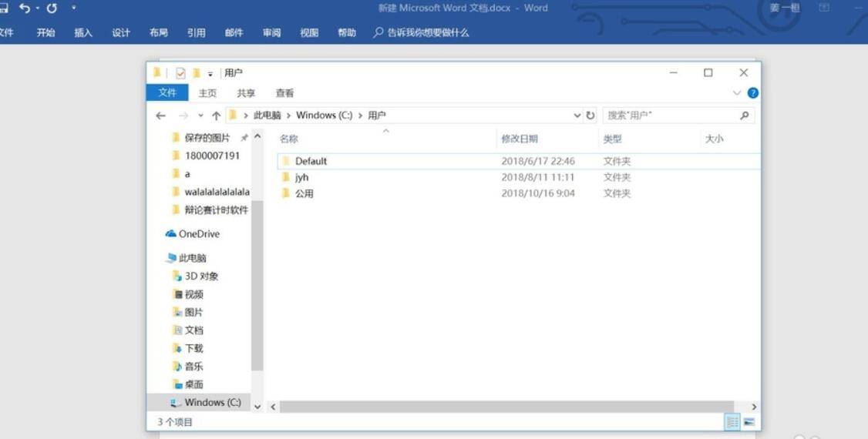Screen dimensions: 868x439
Task: Open 保存的图片 in navigation pane
Action: pyautogui.click(x=207, y=138)
